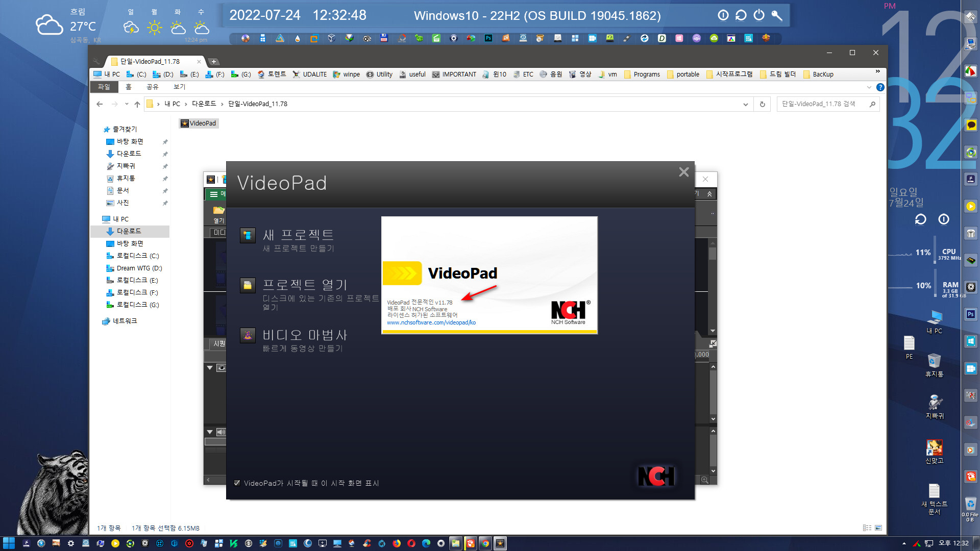Close the VideoPad start dialog
Screen dimensions: 980x551
point(684,172)
